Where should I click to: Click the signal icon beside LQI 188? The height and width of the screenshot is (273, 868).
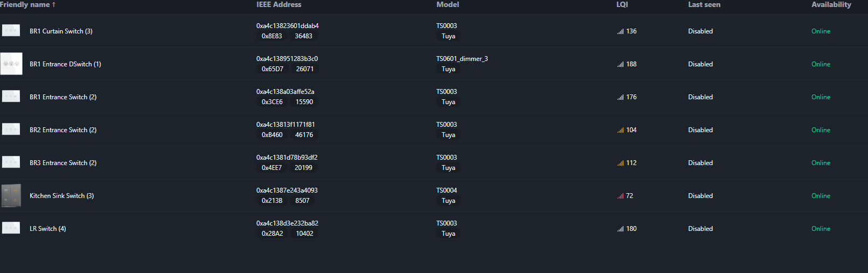pos(620,64)
